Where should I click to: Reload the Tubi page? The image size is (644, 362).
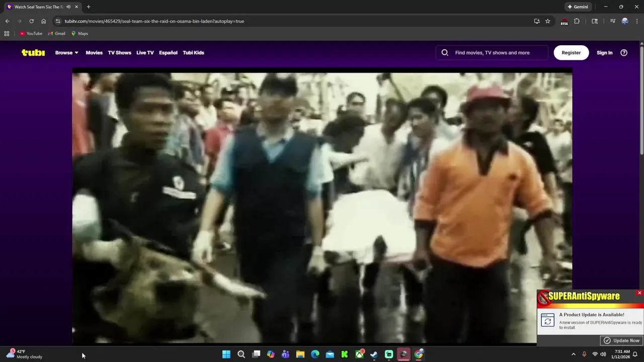[x=31, y=21]
